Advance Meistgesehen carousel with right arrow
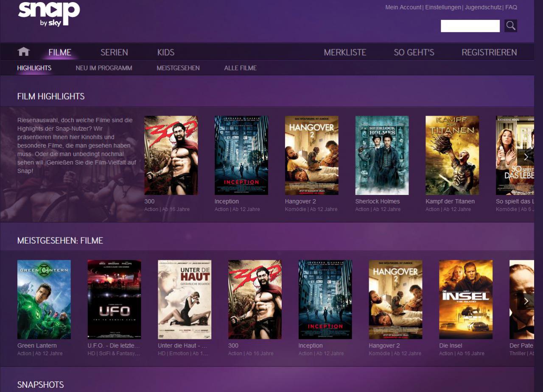The height and width of the screenshot is (392, 543). (x=526, y=301)
